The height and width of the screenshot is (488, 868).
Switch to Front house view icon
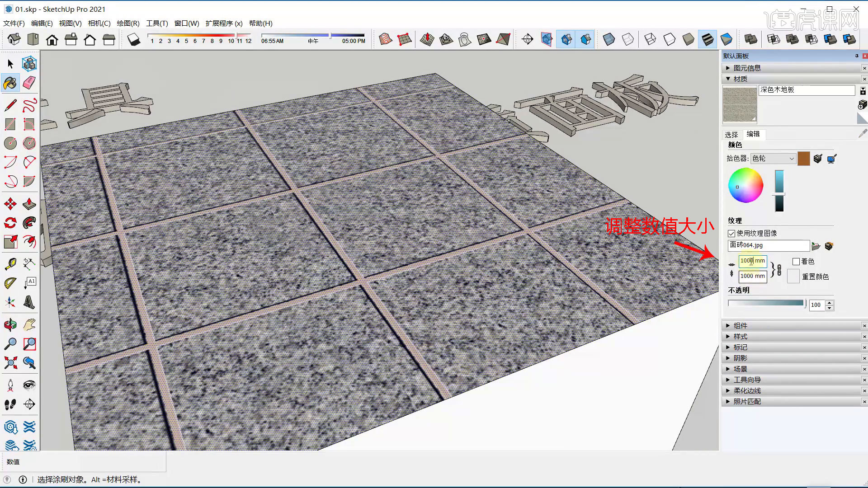[52, 40]
